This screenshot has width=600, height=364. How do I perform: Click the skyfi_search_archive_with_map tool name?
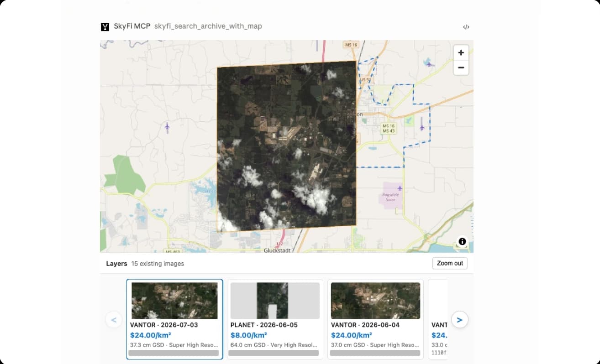coord(208,26)
